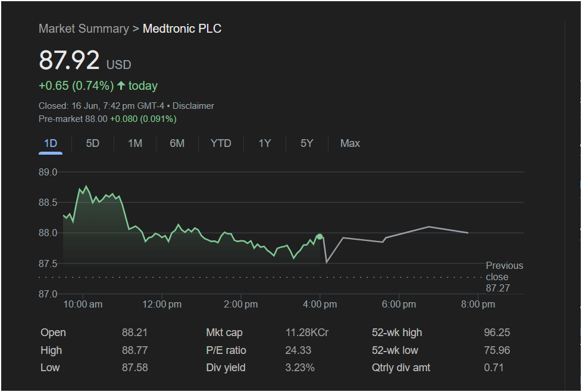Click the Medtronic PLC title
This screenshot has width=582, height=392.
click(x=182, y=29)
